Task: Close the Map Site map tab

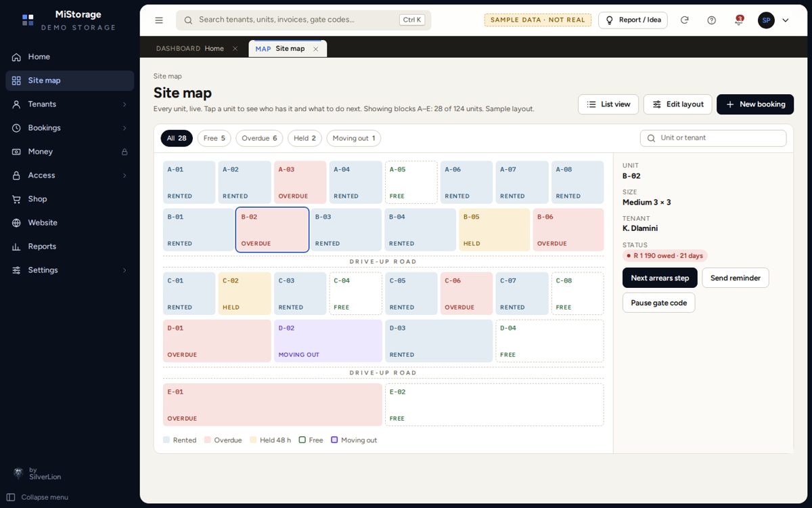Action: tap(315, 49)
